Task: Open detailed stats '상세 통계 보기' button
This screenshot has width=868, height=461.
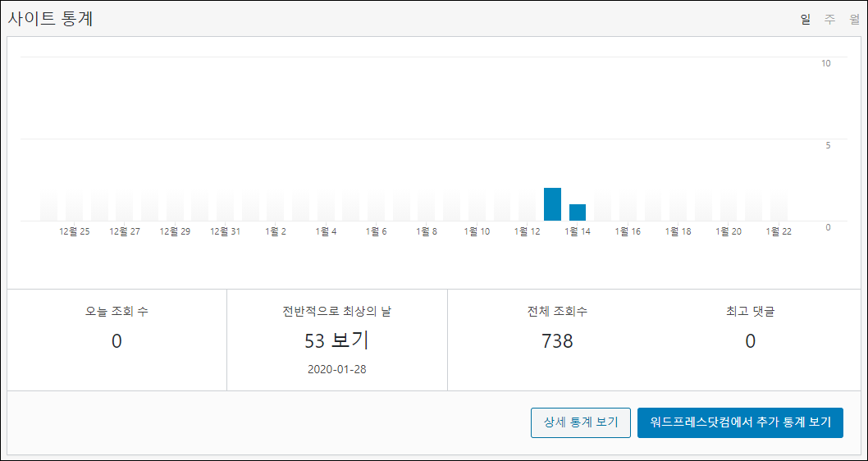Action: coord(581,422)
